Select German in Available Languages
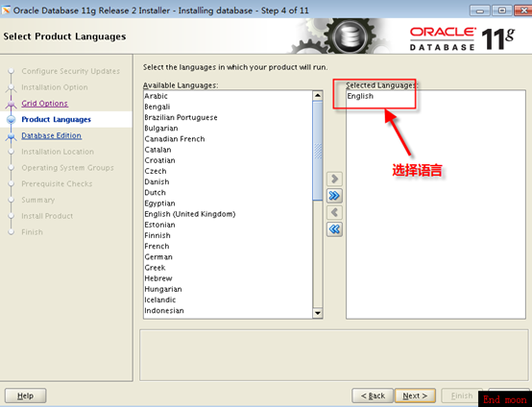532x407 pixels. pos(228,257)
